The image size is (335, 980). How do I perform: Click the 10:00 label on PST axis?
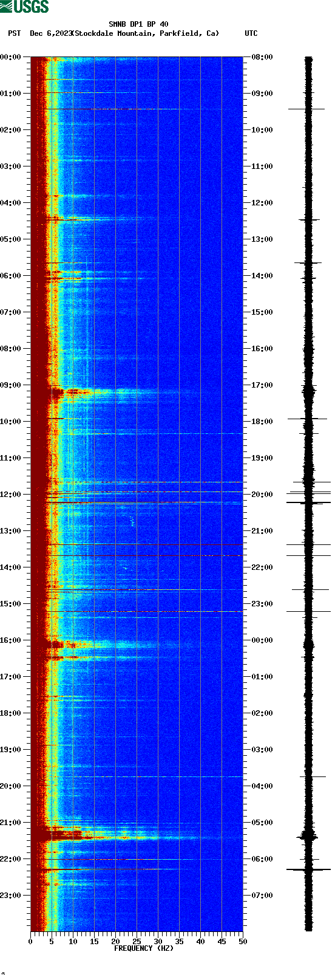11,422
